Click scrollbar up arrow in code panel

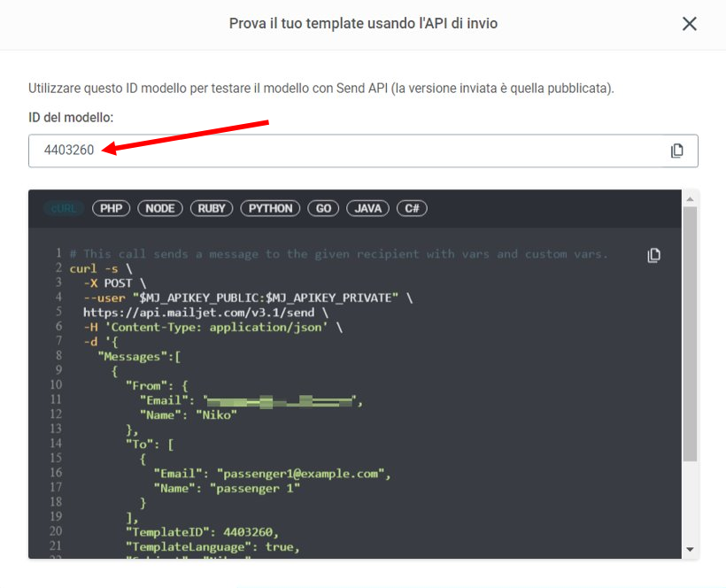[690, 199]
